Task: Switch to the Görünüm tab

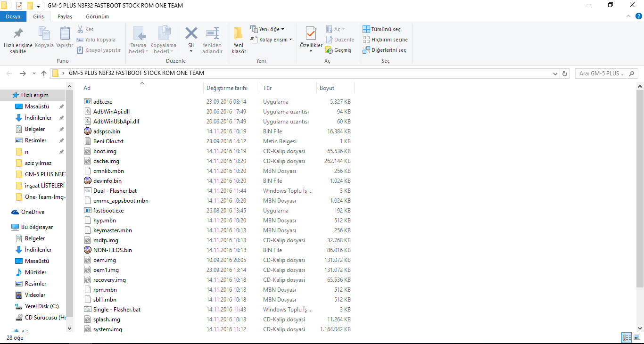Action: pyautogui.click(x=97, y=16)
